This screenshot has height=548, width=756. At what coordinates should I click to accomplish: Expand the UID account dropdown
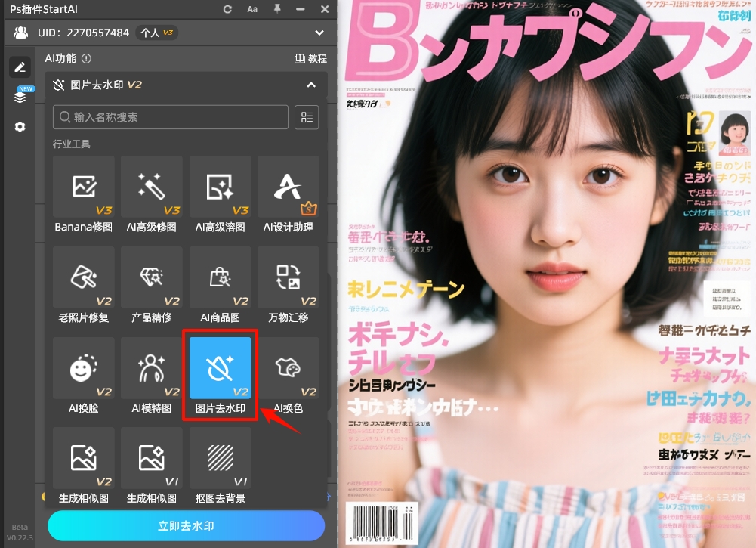coord(319,33)
